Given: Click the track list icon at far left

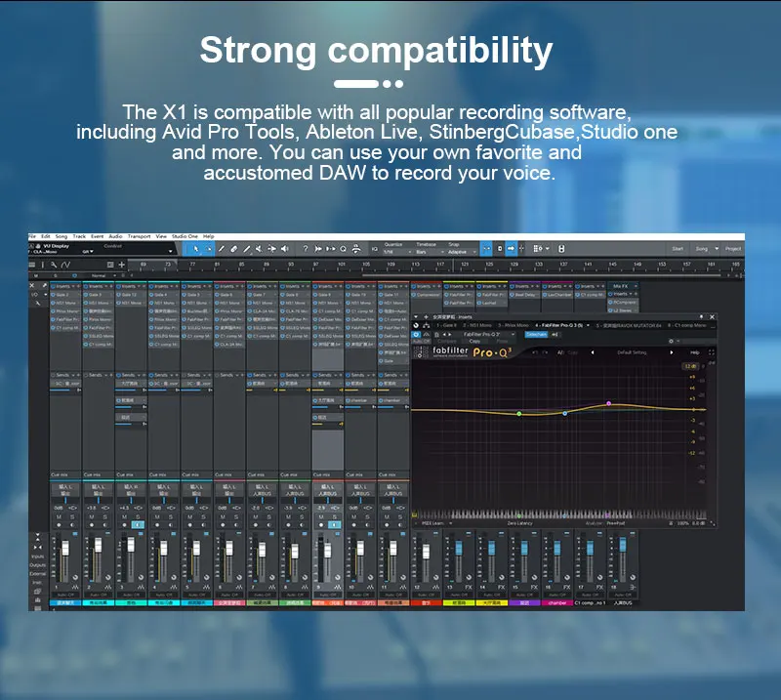Looking at the screenshot, I should point(32,265).
